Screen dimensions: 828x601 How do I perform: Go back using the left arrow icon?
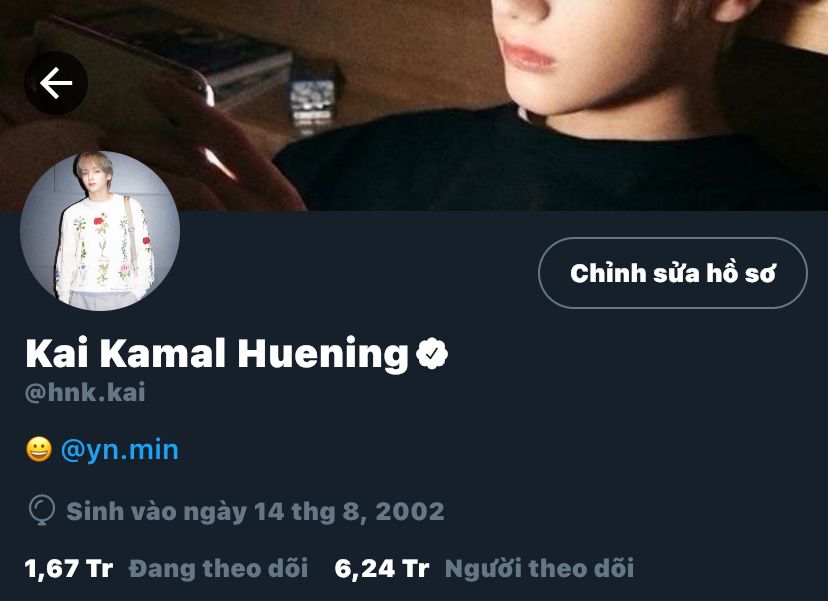pyautogui.click(x=55, y=83)
